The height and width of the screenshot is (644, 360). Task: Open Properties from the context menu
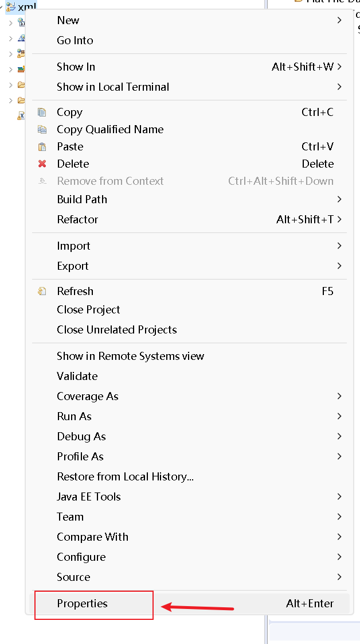[x=82, y=604]
